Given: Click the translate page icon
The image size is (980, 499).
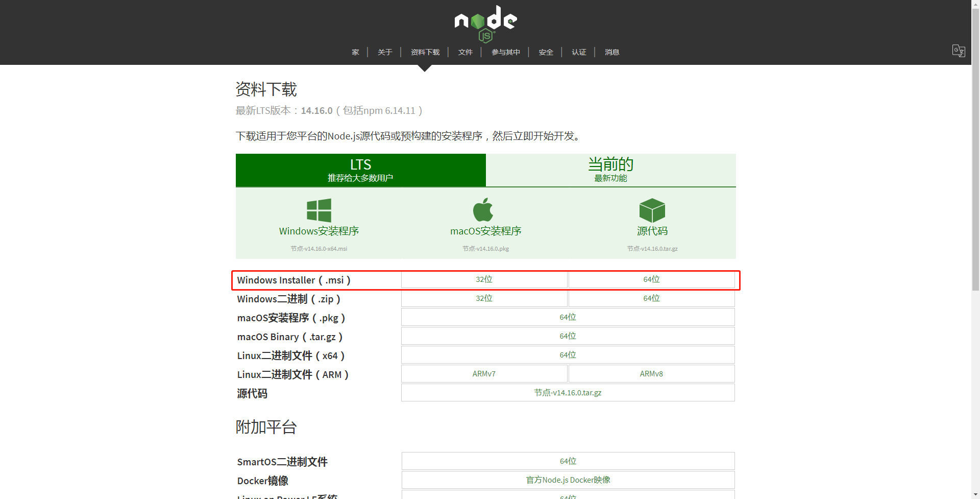Looking at the screenshot, I should [x=958, y=51].
